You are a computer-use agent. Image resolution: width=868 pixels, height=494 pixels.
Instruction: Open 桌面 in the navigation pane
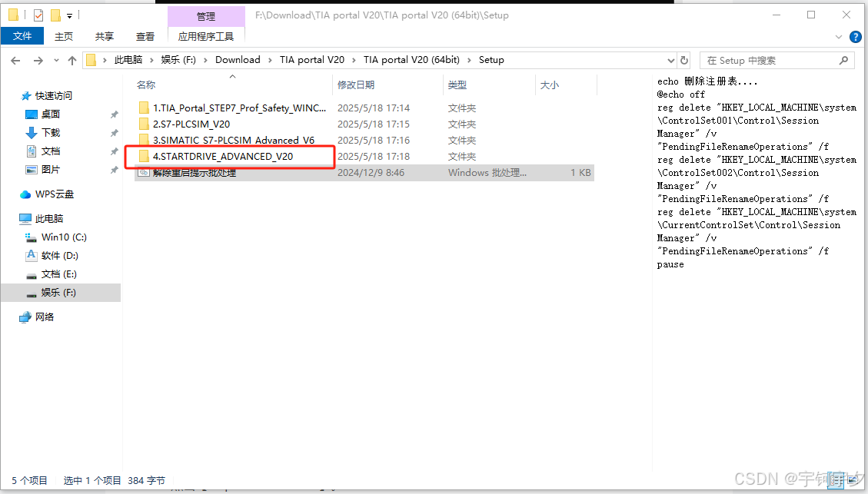tap(51, 114)
